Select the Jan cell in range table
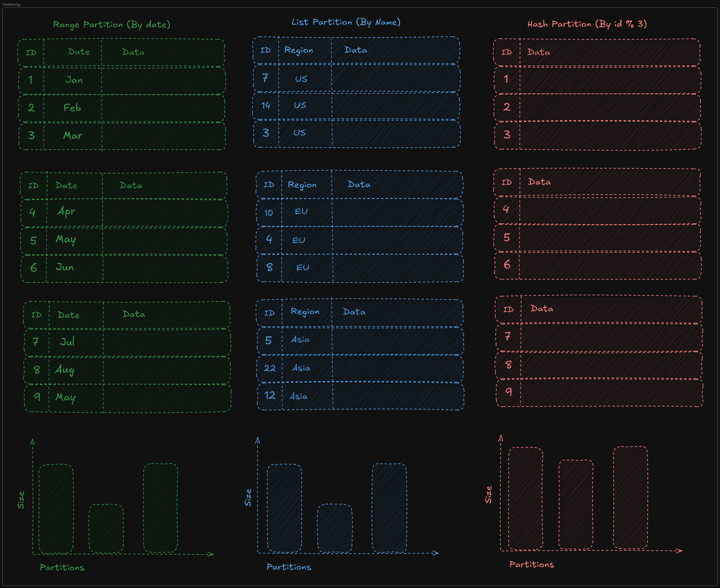The width and height of the screenshot is (720, 588). (x=74, y=80)
